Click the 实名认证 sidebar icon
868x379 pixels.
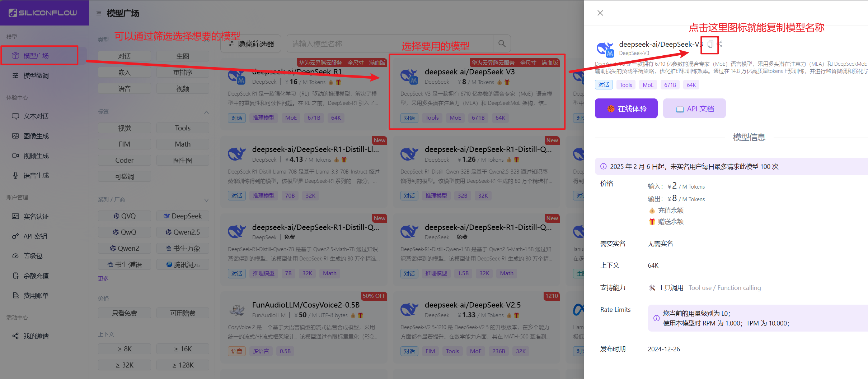pos(15,216)
